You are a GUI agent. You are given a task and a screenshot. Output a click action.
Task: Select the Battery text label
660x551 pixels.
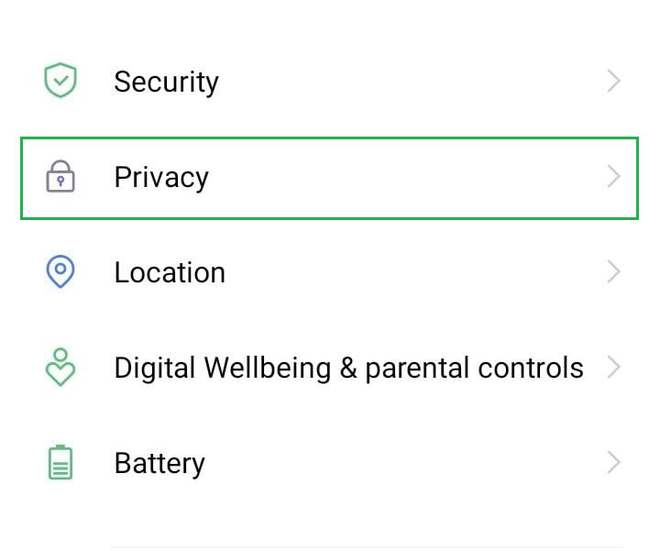pyautogui.click(x=159, y=463)
